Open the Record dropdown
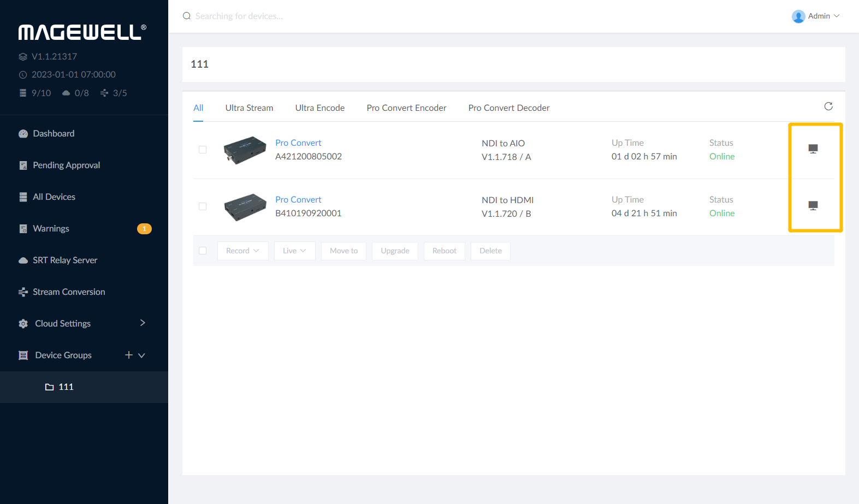The width and height of the screenshot is (859, 504). click(x=242, y=251)
